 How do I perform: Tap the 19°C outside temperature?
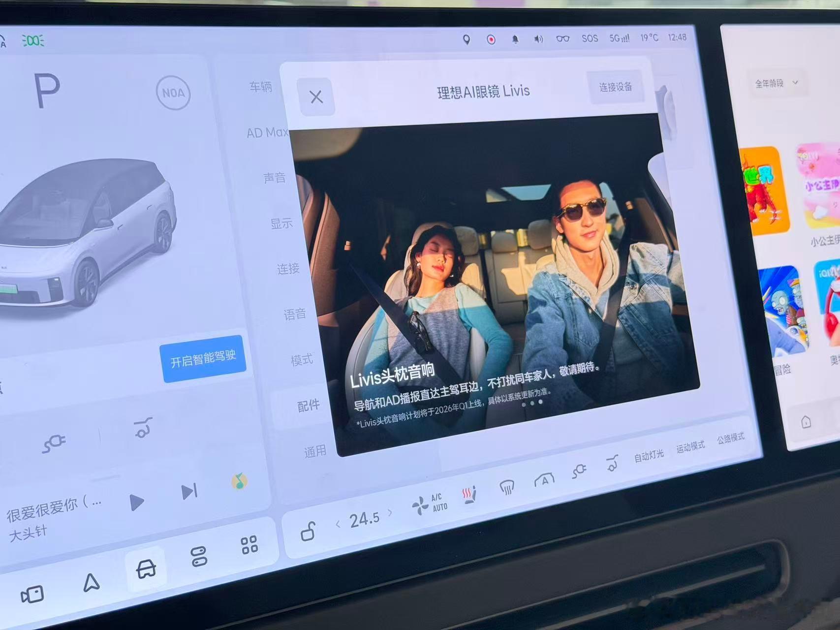tap(649, 37)
